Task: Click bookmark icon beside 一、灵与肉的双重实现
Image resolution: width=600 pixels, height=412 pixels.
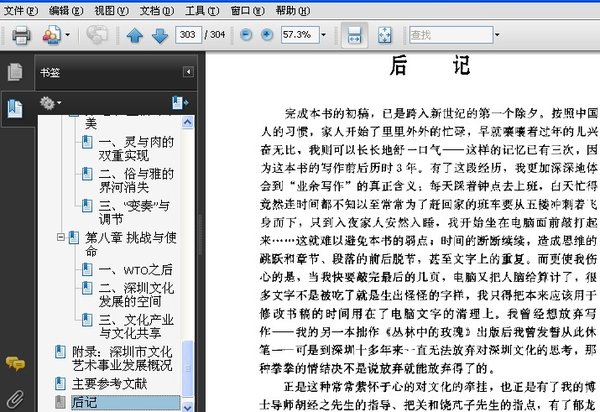Action: [x=87, y=142]
